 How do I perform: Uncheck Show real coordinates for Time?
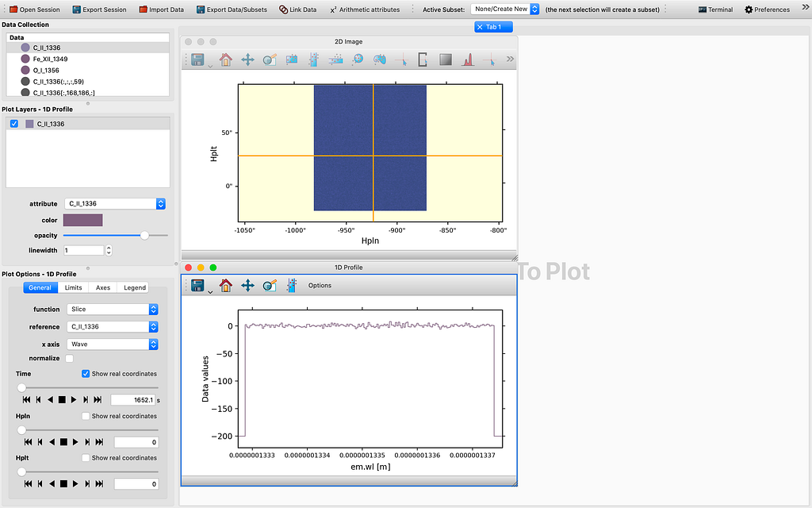(x=86, y=374)
